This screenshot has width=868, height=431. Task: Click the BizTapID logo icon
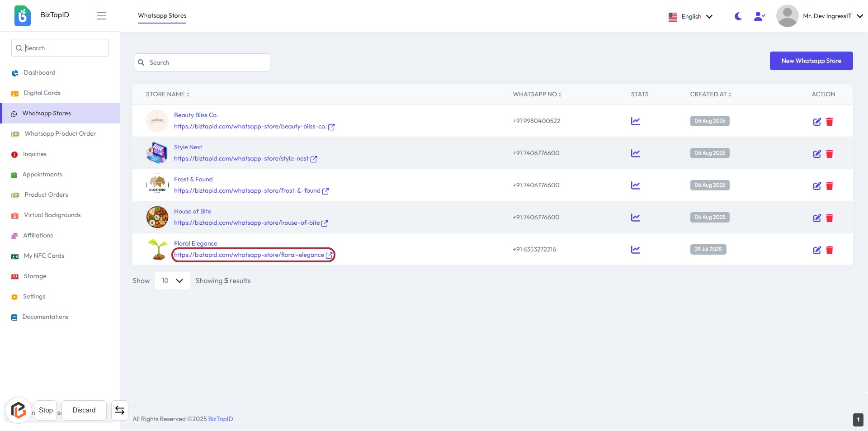(x=22, y=16)
